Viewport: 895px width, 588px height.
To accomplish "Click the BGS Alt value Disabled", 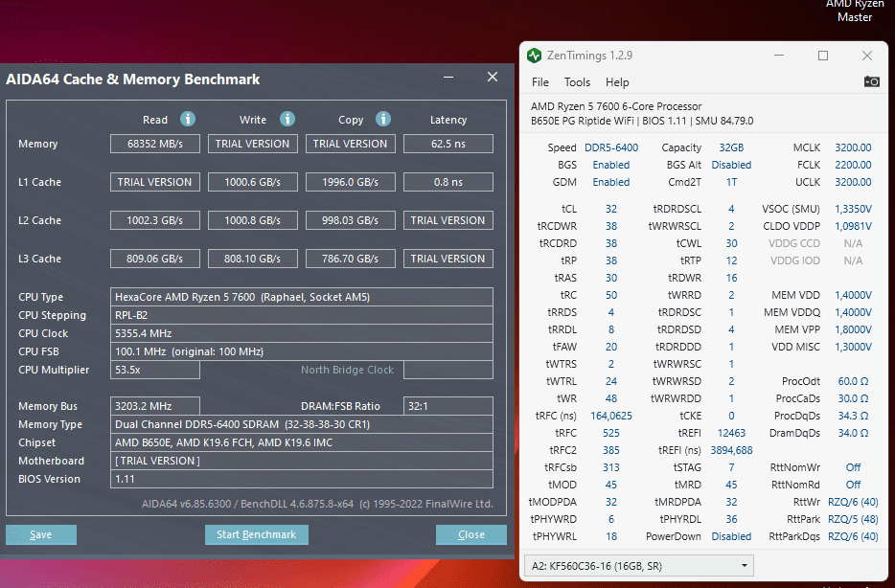I will [x=731, y=165].
